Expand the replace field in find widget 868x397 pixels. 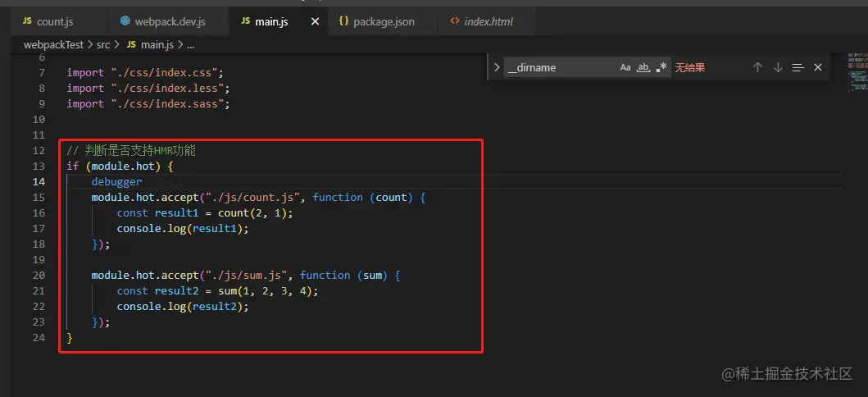click(x=497, y=67)
